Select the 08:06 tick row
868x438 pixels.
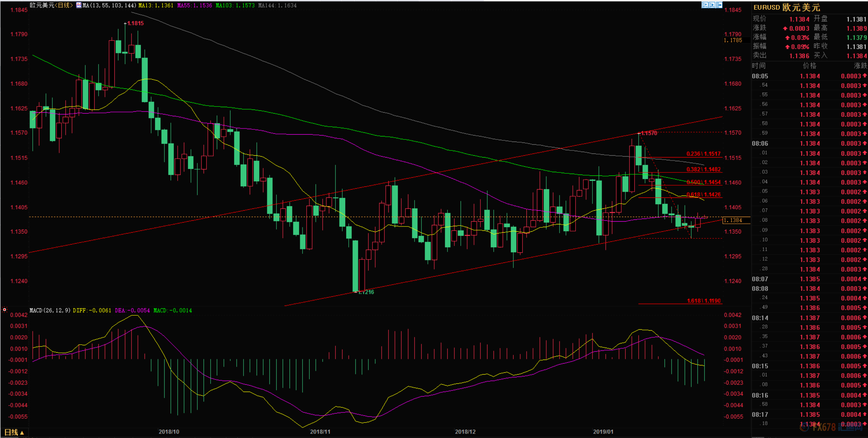809,143
